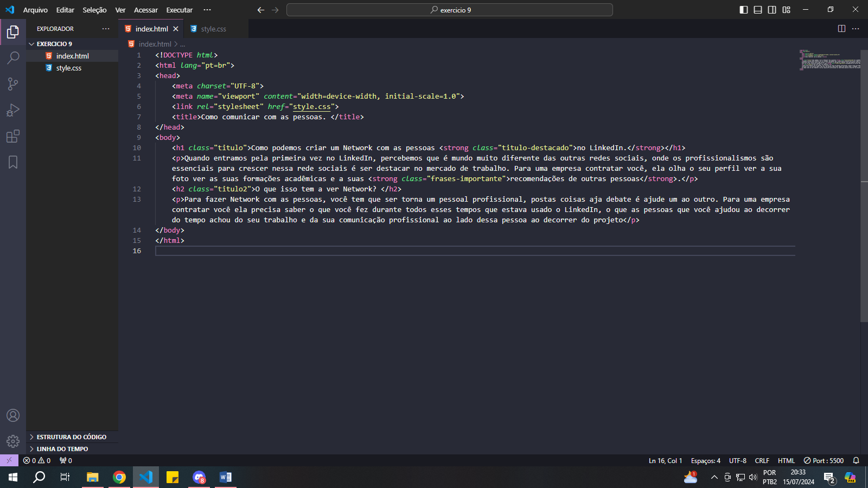Viewport: 868px width, 488px height.
Task: Open the Executar menu
Action: [x=180, y=10]
